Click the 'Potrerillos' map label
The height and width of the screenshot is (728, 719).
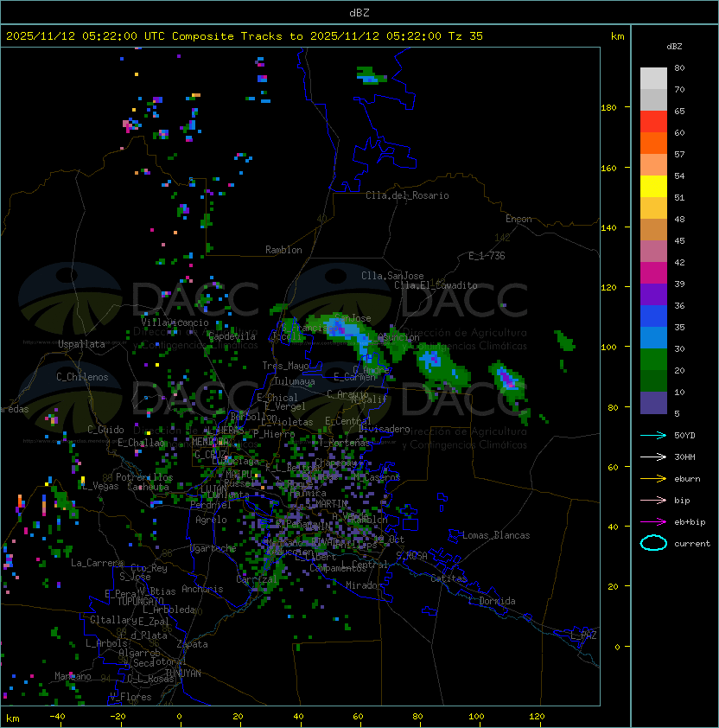(x=144, y=477)
